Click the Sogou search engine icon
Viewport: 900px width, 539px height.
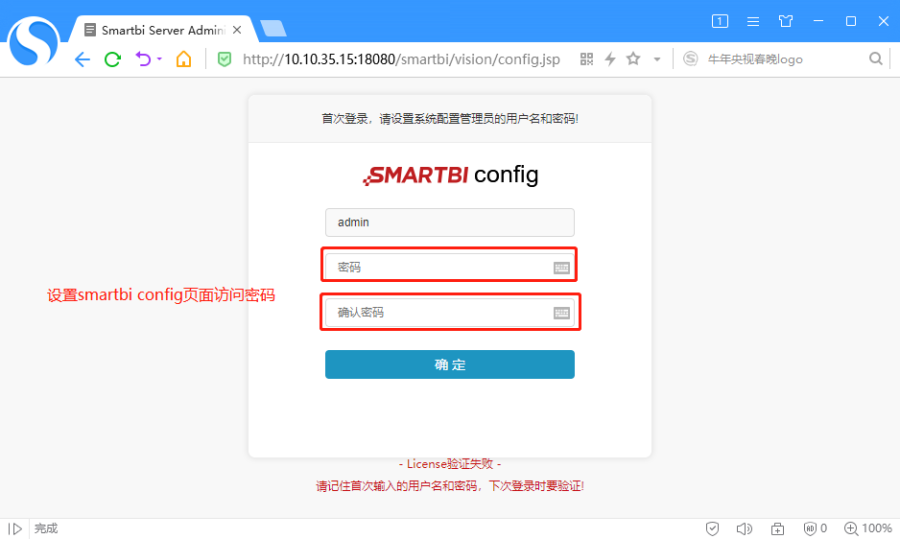click(x=690, y=59)
